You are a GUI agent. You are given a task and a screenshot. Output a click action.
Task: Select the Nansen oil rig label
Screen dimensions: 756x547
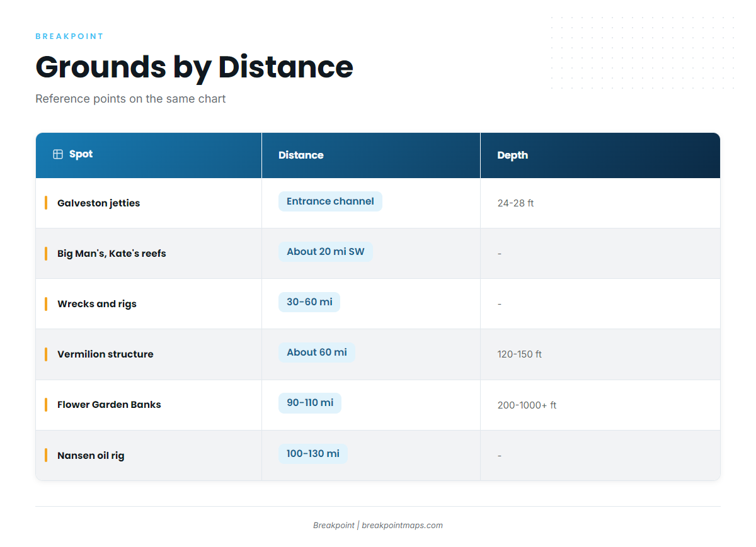pyautogui.click(x=91, y=456)
